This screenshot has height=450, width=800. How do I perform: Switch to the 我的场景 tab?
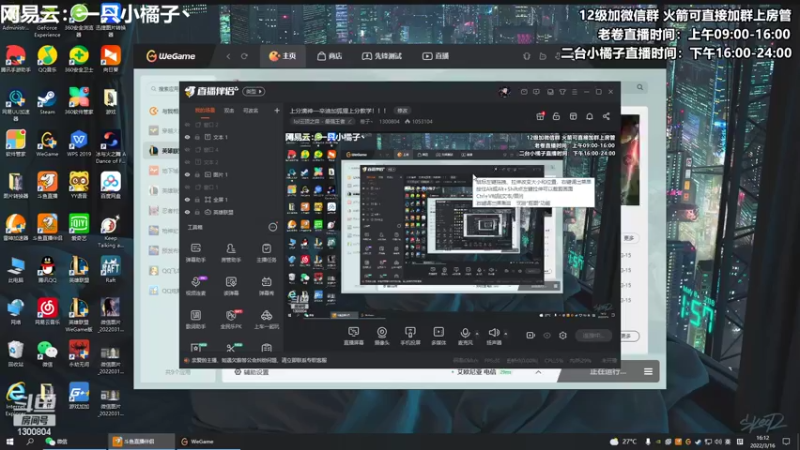[205, 110]
